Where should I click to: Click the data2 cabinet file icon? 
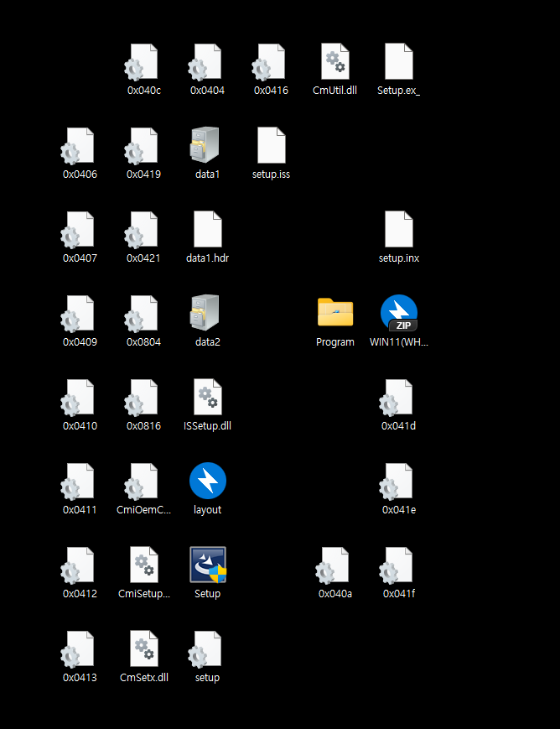(x=205, y=313)
